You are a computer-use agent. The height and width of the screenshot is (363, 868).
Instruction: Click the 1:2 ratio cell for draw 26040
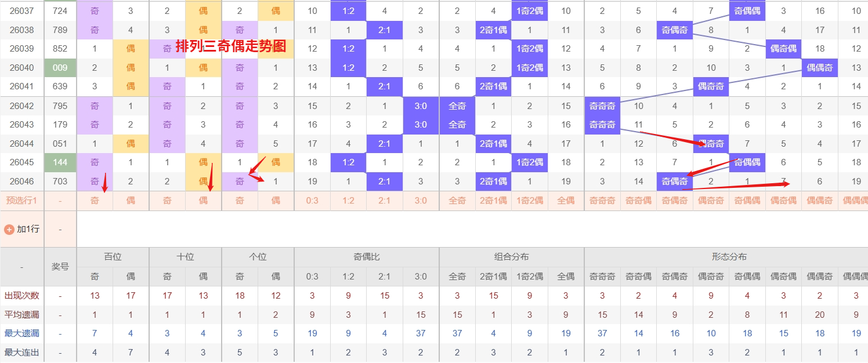[x=348, y=67]
